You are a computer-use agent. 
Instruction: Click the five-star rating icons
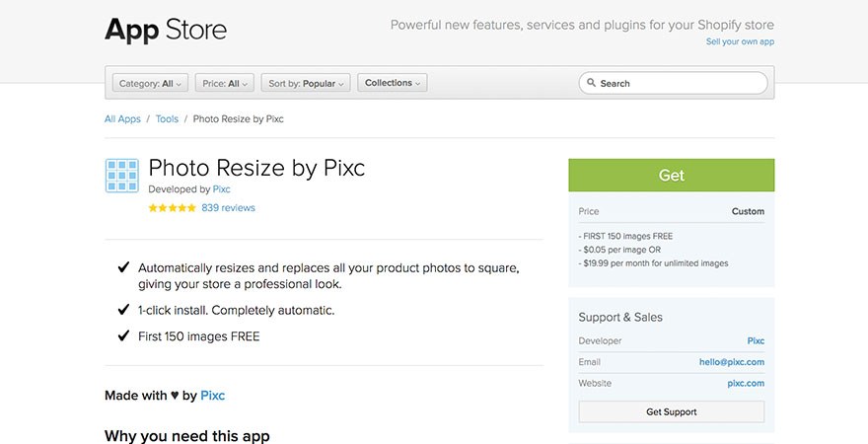(173, 208)
